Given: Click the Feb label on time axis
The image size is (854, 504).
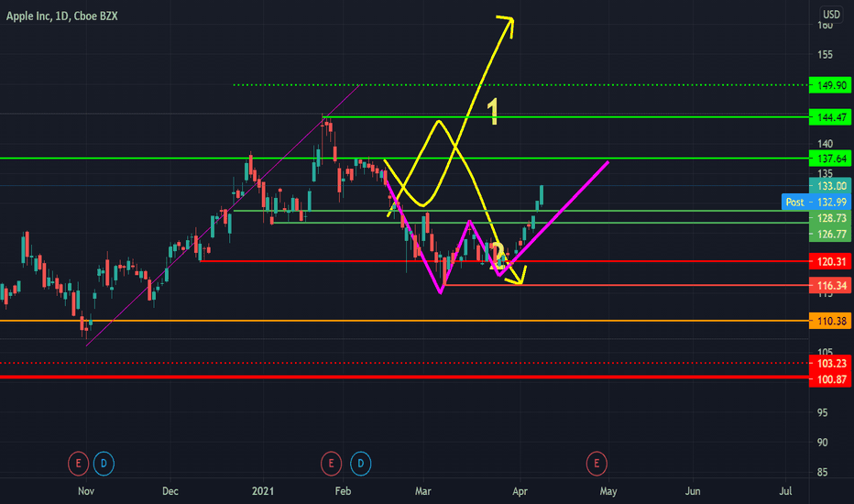Looking at the screenshot, I should 343,491.
